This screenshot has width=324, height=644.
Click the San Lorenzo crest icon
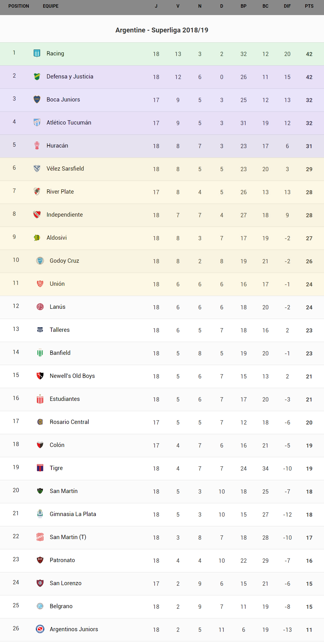pyautogui.click(x=40, y=583)
